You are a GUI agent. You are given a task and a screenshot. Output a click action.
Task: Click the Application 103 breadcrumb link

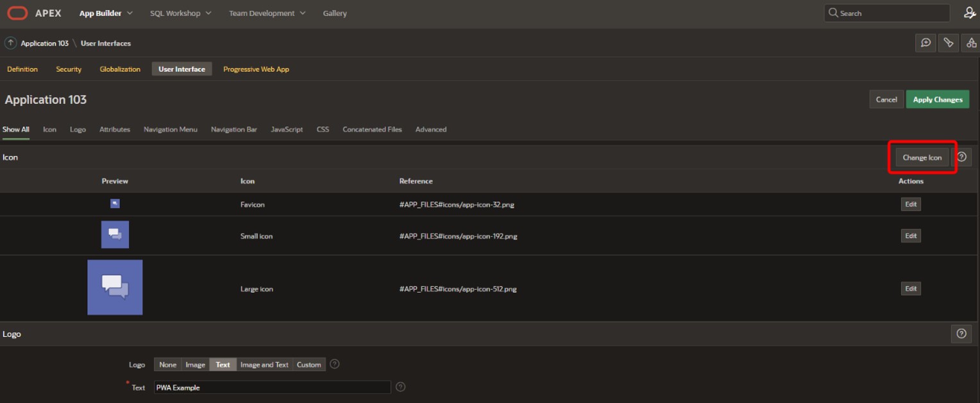click(44, 43)
